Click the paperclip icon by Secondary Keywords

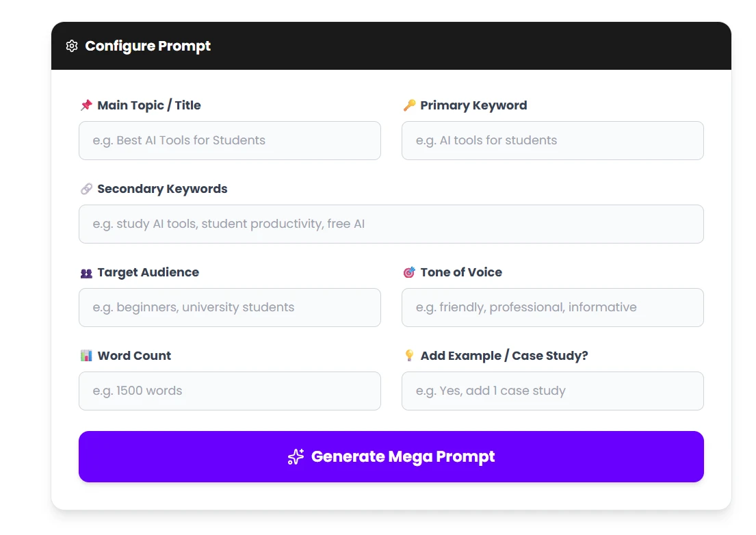pos(86,189)
